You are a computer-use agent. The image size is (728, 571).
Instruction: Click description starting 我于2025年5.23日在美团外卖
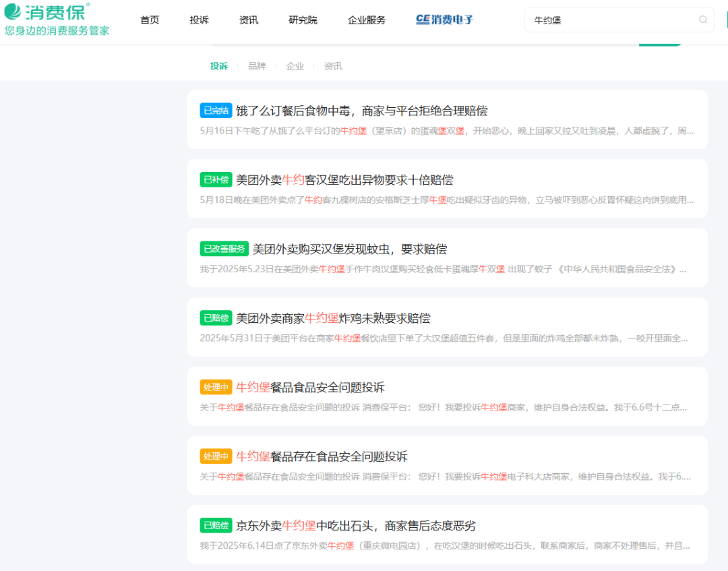coord(444,269)
